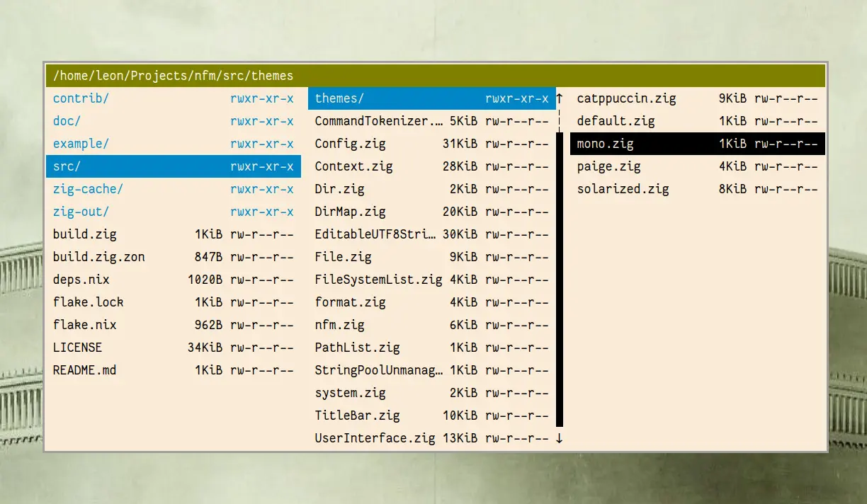Viewport: 867px width, 504px height.
Task: Select the highlighted src/ directory
Action: pyautogui.click(x=173, y=166)
